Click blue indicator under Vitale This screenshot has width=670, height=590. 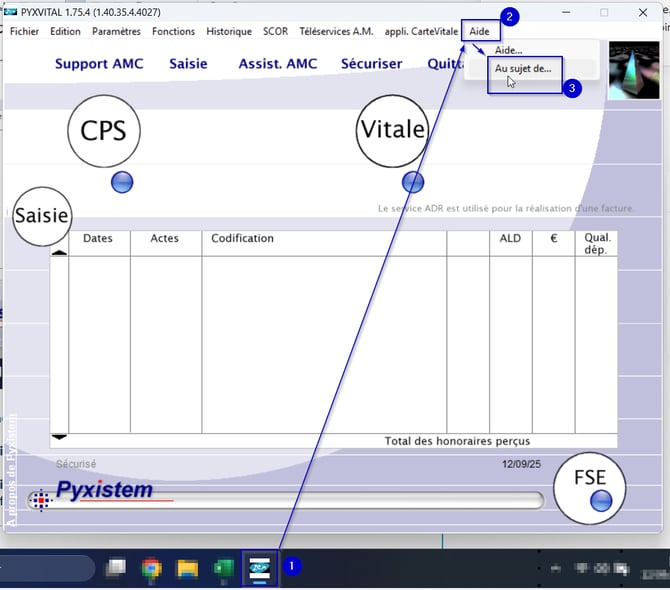click(x=413, y=182)
